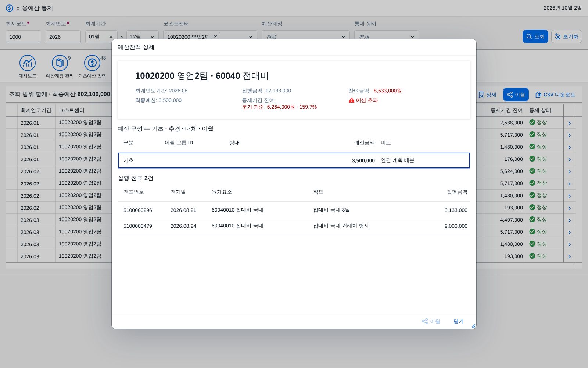Screen dimensions: 588x368
Task: Click the 원가요소 column header
Action: click(x=222, y=192)
